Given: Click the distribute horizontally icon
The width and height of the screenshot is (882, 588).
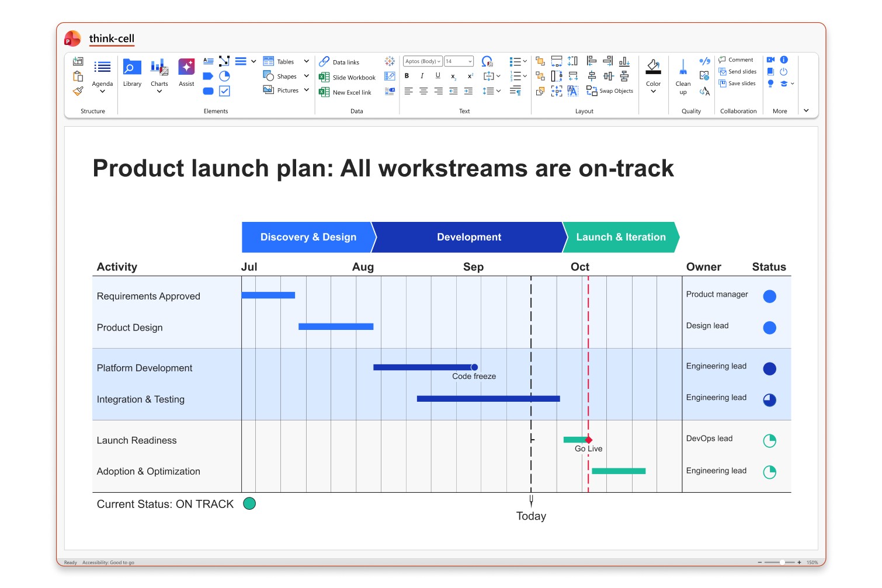Looking at the screenshot, I should pos(608,76).
